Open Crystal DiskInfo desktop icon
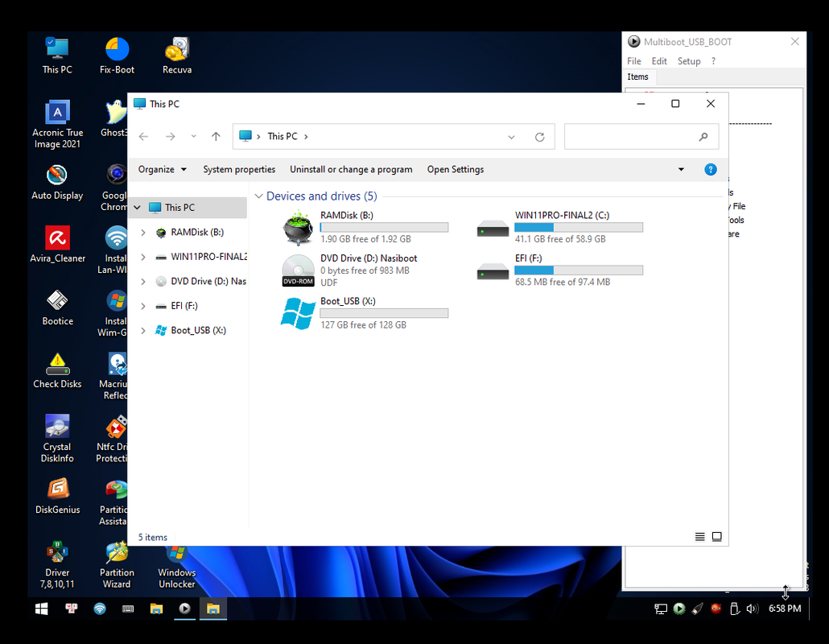The width and height of the screenshot is (829, 644). [x=57, y=438]
